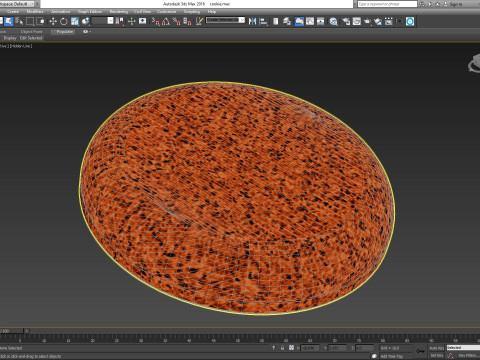Viewport: 480px width, 360px height.
Task: Open Edit Named Selection Sets
Action: [199, 22]
